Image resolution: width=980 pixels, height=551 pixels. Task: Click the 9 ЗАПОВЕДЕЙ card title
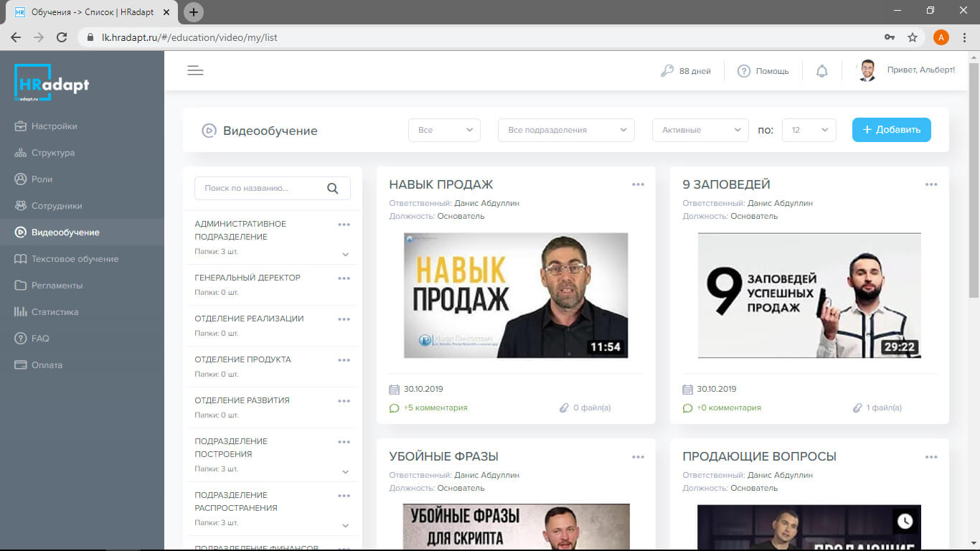pyautogui.click(x=726, y=184)
